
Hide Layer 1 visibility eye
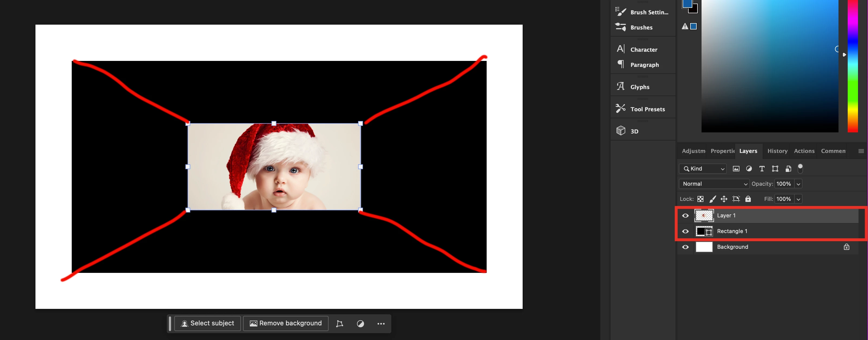(x=685, y=216)
